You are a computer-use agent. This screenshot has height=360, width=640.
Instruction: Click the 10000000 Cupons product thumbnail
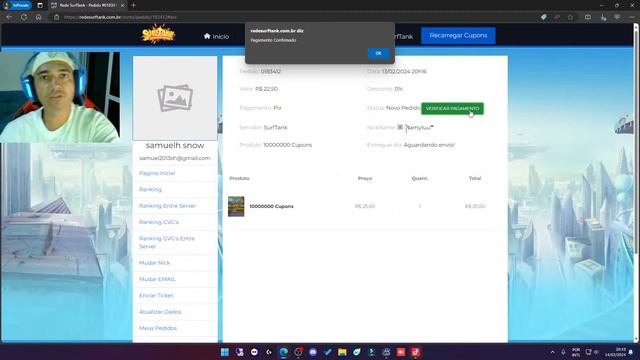coord(236,206)
